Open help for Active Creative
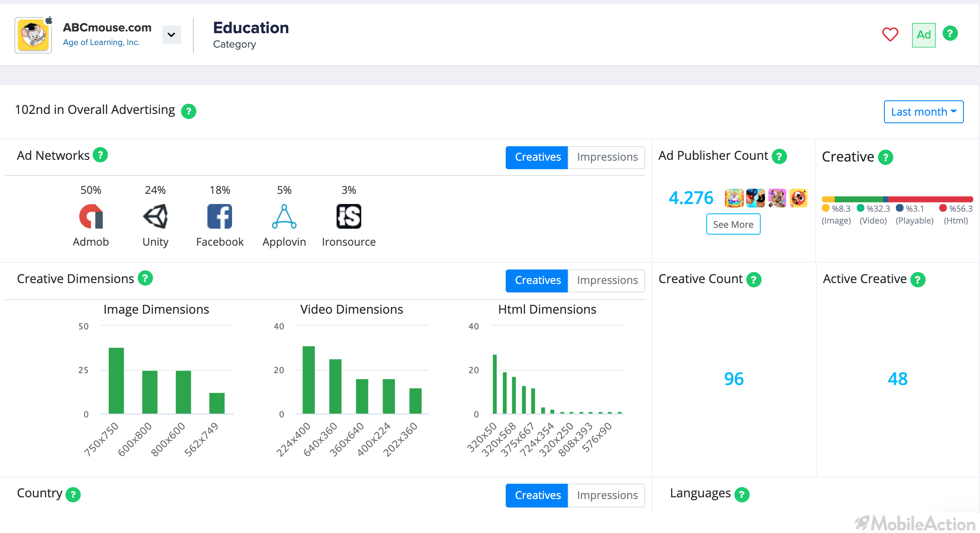 point(918,280)
